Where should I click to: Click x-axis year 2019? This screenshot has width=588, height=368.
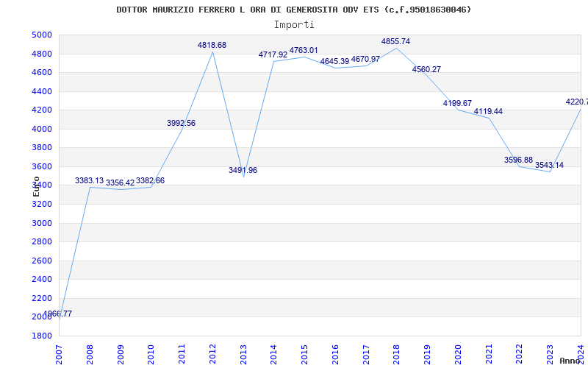(428, 355)
